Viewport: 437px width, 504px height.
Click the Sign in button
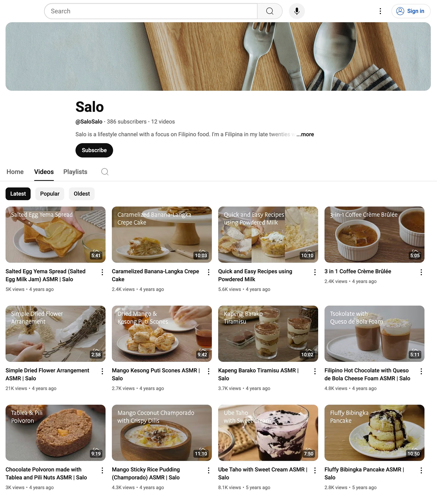coord(411,11)
